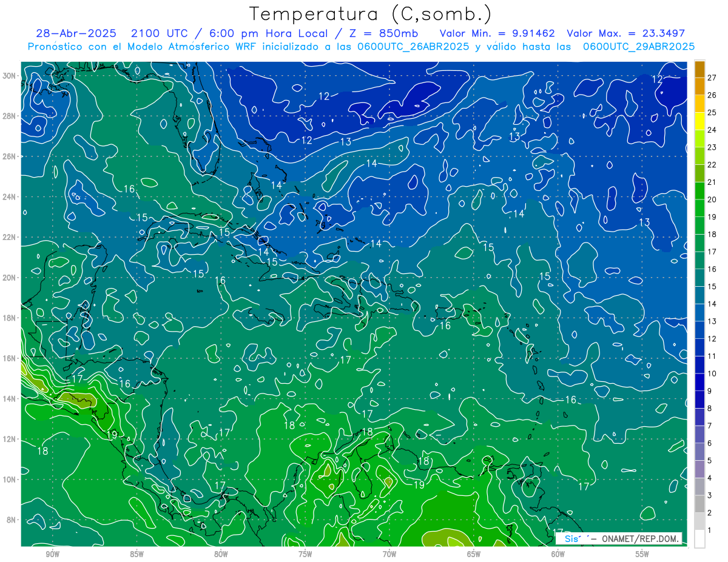The width and height of the screenshot is (728, 562).
Task: Click the colour scale label '5'
Action: pos(710,461)
